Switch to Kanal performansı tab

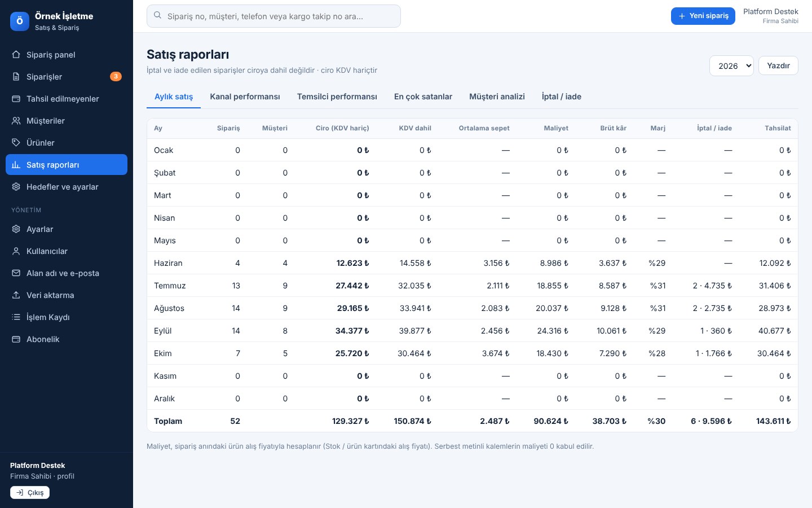[245, 97]
